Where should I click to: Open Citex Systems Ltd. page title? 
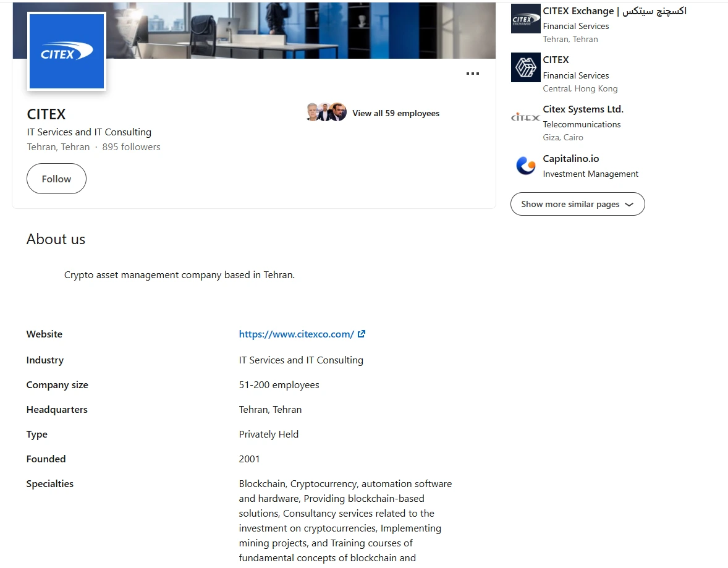pyautogui.click(x=583, y=109)
